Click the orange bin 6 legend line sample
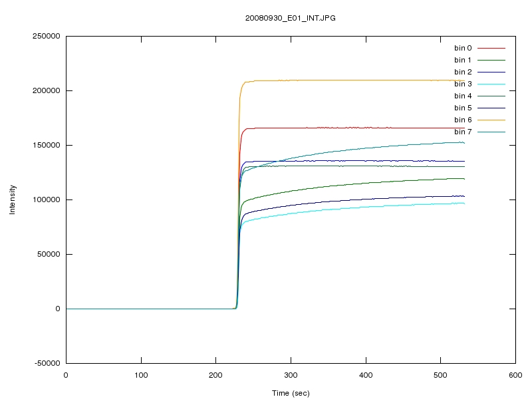 [491, 120]
